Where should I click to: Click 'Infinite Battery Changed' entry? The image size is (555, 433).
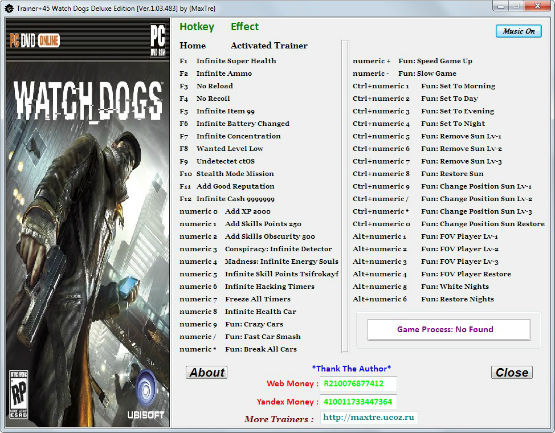click(x=243, y=124)
